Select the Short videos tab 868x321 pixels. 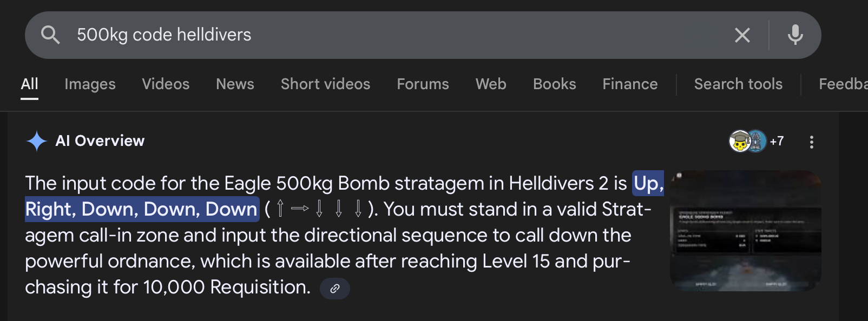pyautogui.click(x=325, y=84)
